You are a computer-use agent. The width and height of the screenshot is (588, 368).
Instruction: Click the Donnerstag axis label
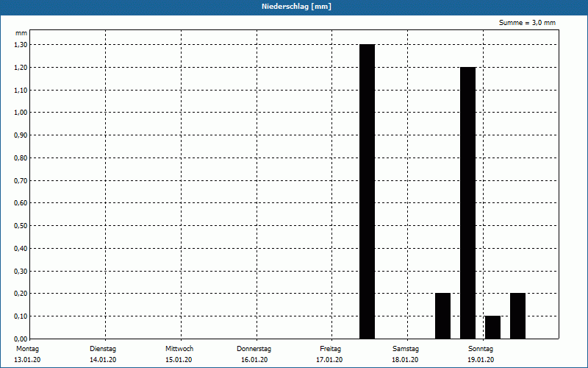254,349
